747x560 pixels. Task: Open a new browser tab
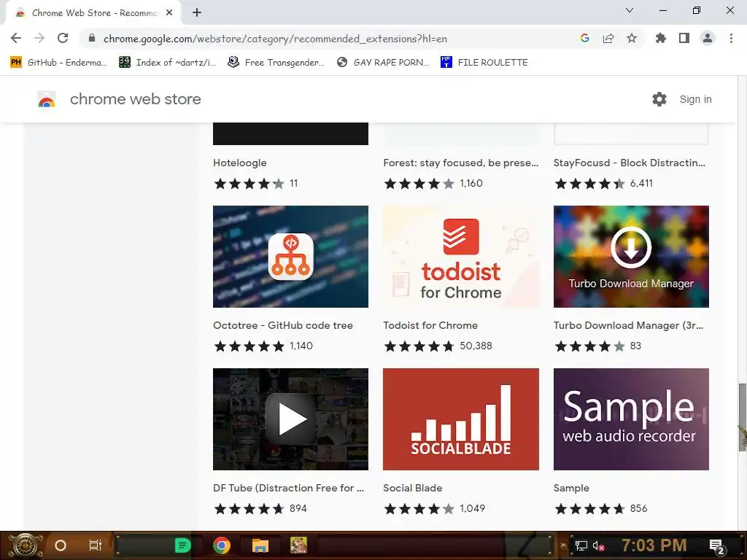[197, 13]
